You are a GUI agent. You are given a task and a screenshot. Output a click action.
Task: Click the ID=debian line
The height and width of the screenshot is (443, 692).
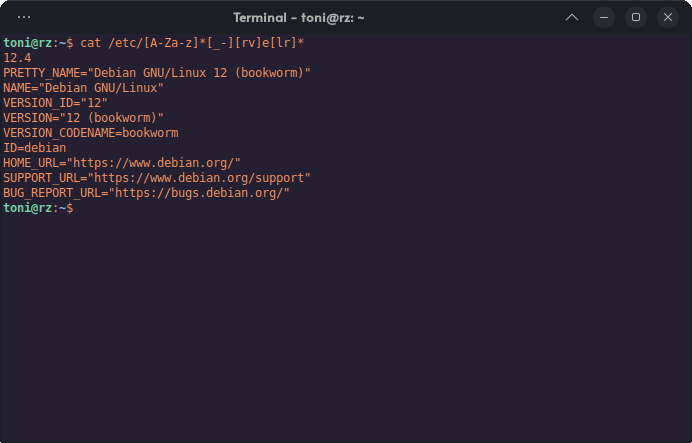(x=35, y=148)
